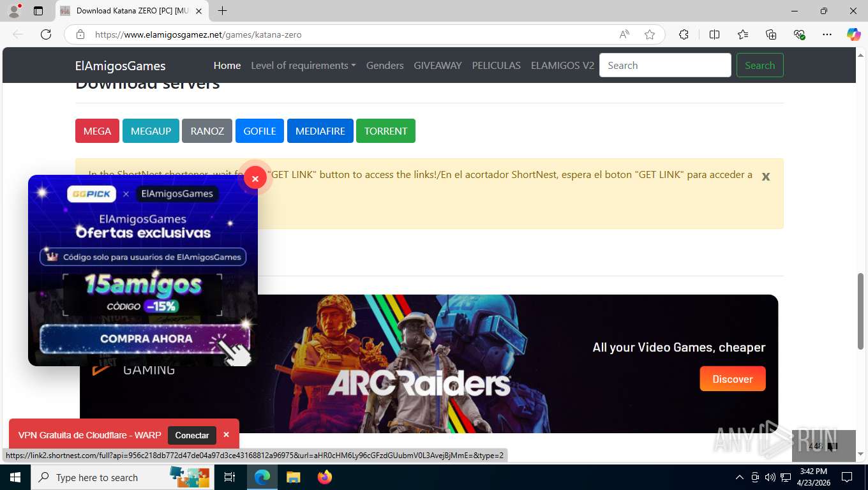
Task: Focus the site Search input field
Action: 665,65
